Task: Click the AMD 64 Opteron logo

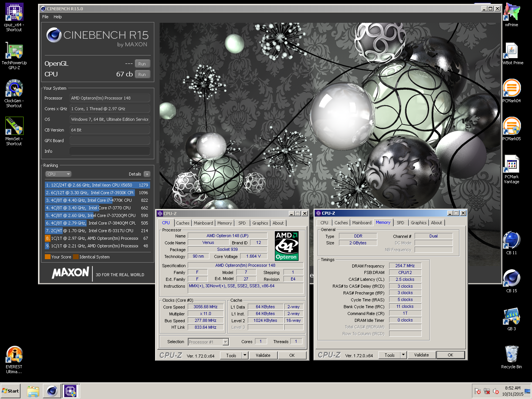Action: point(287,246)
